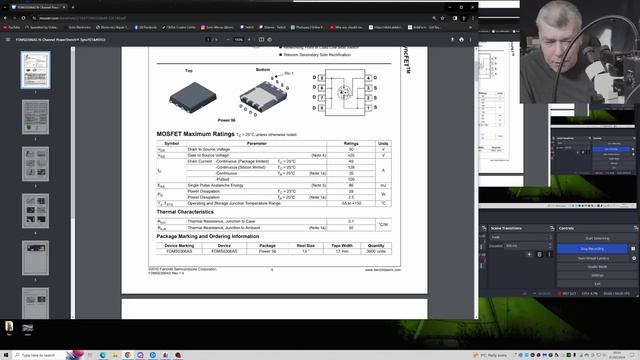Open Windows Start menu
This screenshot has width=640, height=360.
tap(6, 355)
